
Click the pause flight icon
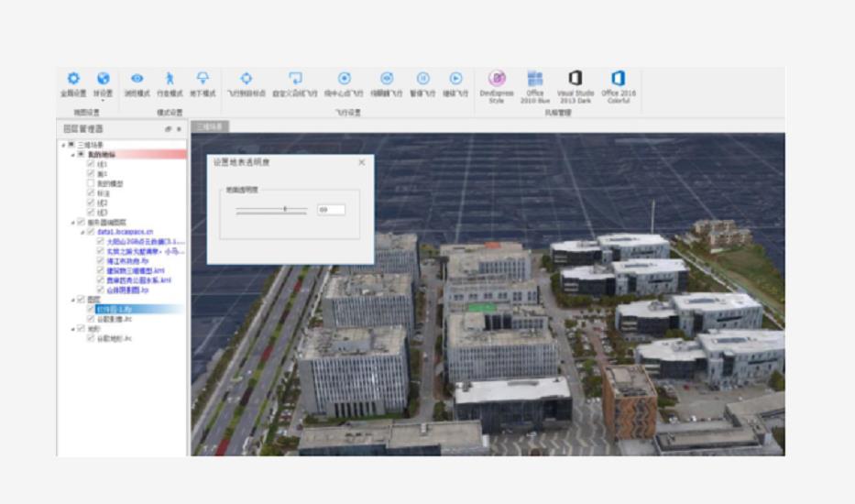pos(422,79)
